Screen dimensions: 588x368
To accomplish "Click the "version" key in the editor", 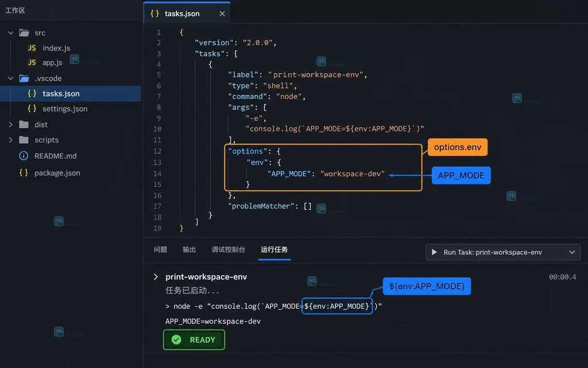I will (214, 43).
